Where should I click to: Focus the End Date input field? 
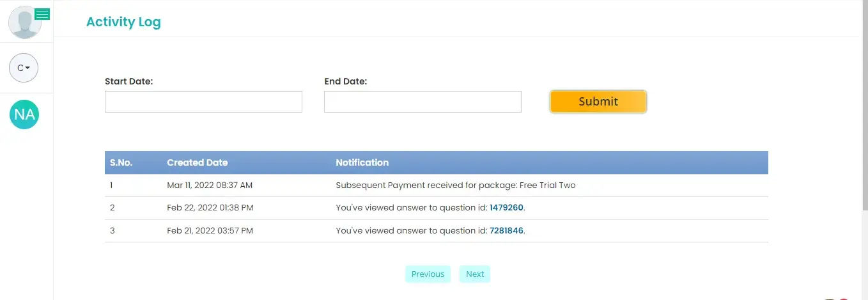click(x=422, y=102)
